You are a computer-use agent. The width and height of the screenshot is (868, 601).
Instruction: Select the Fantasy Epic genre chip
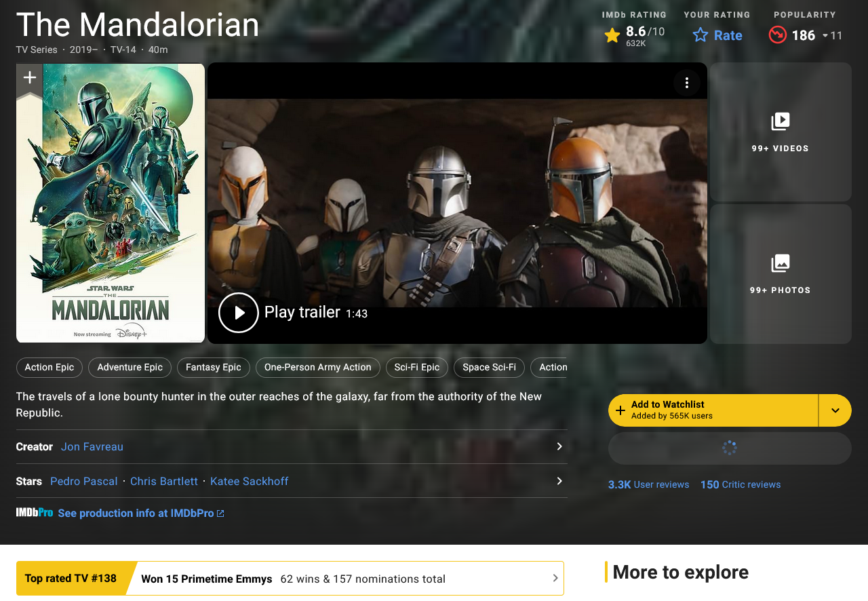coord(214,368)
